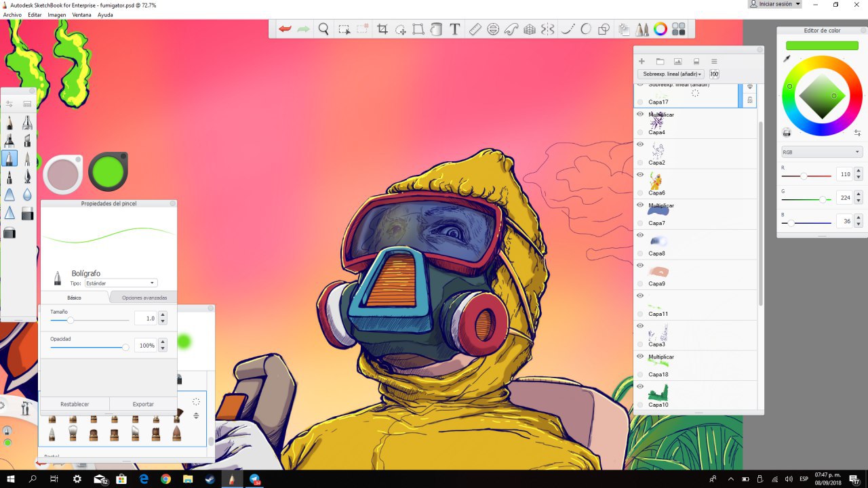Click the layer opacity value field
Image resolution: width=868 pixels, height=488 pixels.
click(714, 74)
